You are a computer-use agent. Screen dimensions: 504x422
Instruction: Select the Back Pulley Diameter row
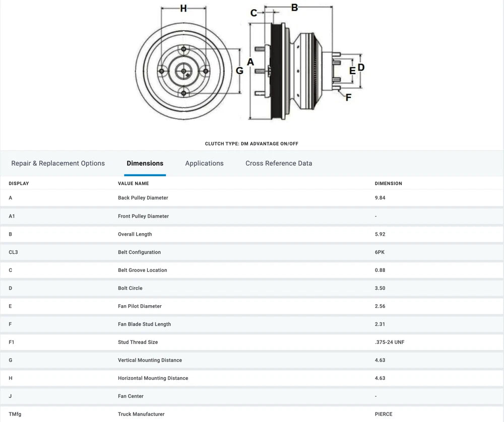click(143, 198)
